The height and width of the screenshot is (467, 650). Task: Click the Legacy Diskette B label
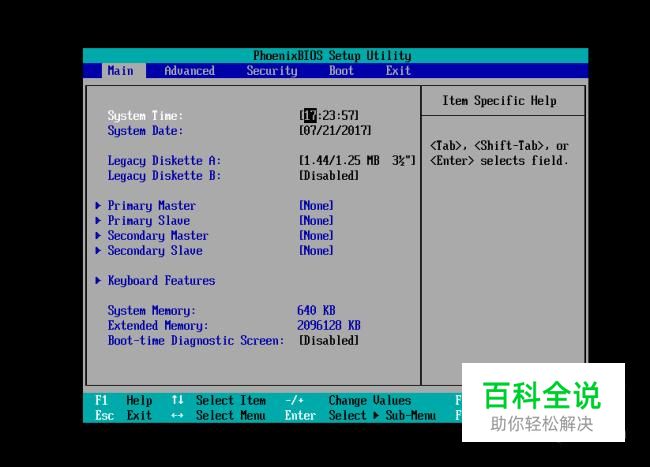pyautogui.click(x=164, y=175)
